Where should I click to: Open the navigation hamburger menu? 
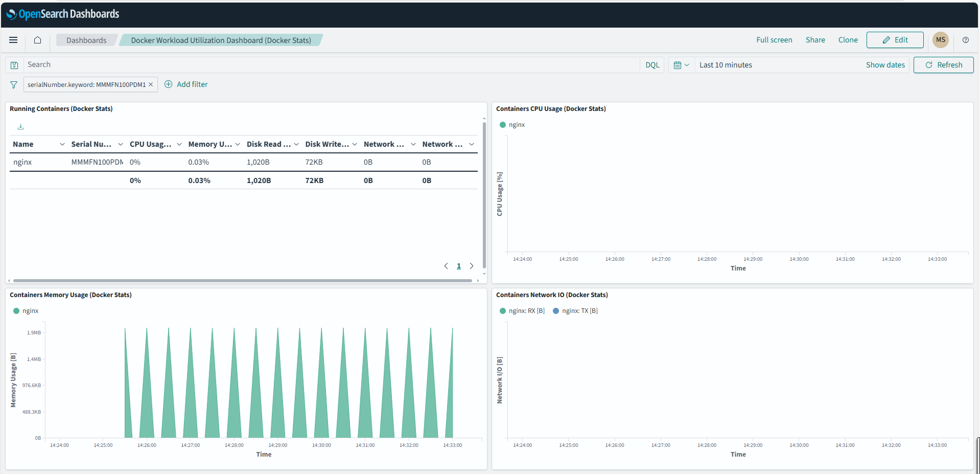(13, 40)
